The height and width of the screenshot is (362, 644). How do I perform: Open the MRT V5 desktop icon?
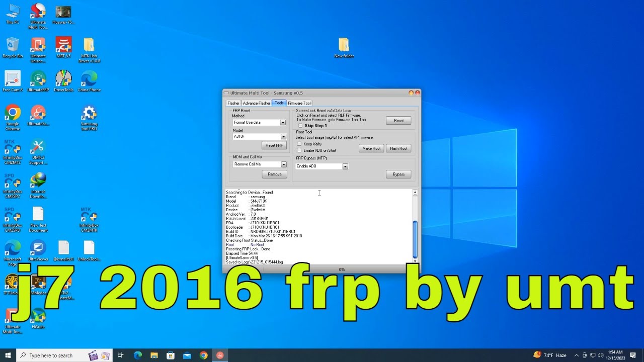coord(63,46)
